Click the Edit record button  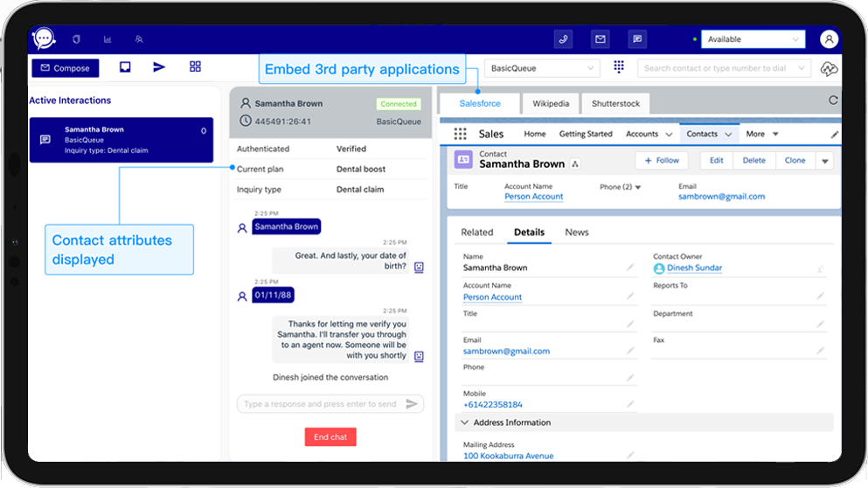[716, 161]
